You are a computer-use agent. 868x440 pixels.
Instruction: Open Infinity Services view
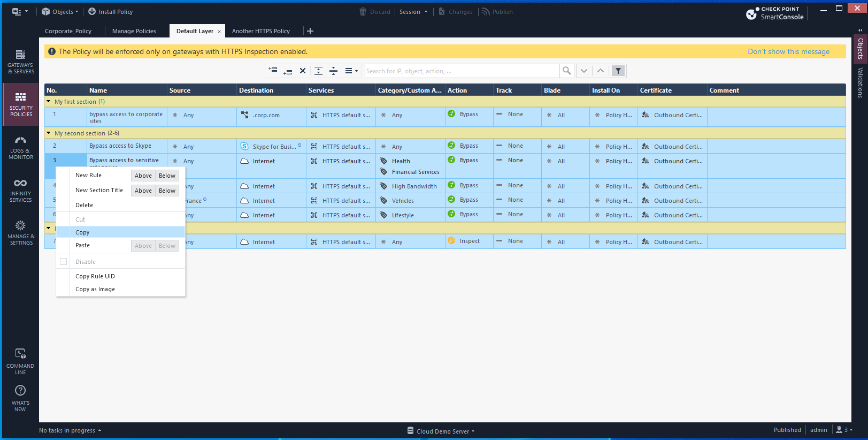(20, 190)
